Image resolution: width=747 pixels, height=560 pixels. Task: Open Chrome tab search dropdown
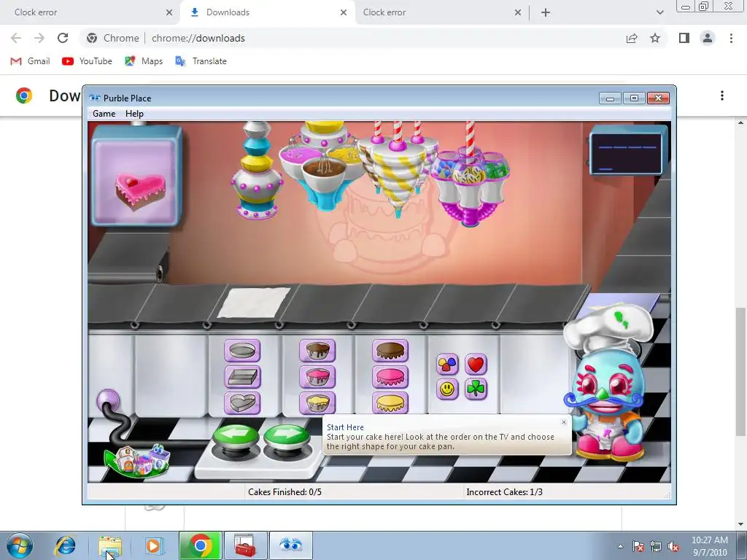tap(659, 12)
